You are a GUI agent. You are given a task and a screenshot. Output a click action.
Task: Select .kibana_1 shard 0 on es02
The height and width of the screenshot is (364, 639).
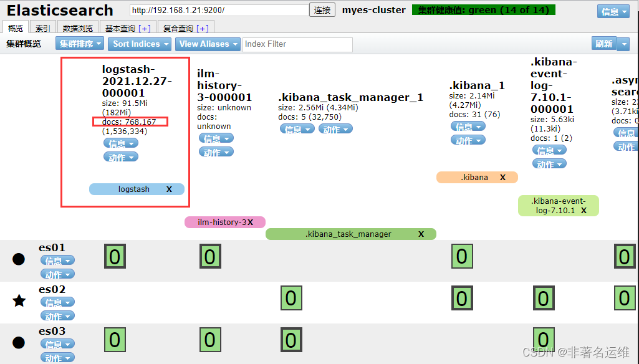[462, 298]
